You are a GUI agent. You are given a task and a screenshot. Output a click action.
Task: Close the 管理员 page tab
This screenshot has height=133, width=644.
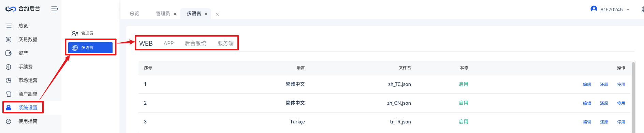(x=175, y=14)
